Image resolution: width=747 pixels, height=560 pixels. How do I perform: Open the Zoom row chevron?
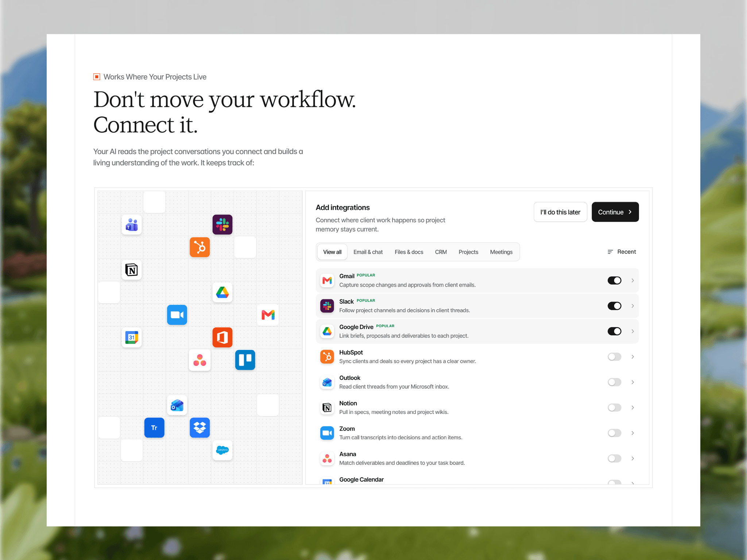(633, 433)
